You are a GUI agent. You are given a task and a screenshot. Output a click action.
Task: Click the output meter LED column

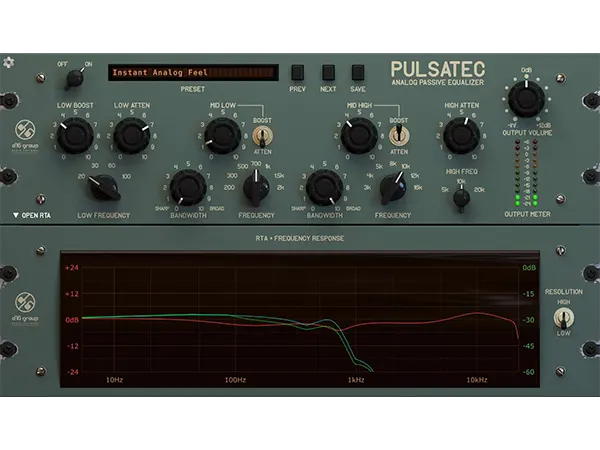pos(527,173)
